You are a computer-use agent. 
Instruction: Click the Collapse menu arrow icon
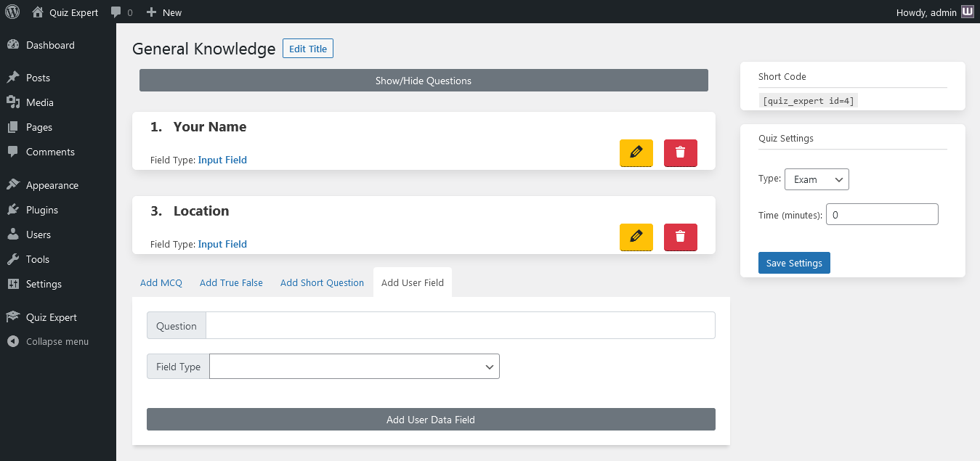point(13,341)
